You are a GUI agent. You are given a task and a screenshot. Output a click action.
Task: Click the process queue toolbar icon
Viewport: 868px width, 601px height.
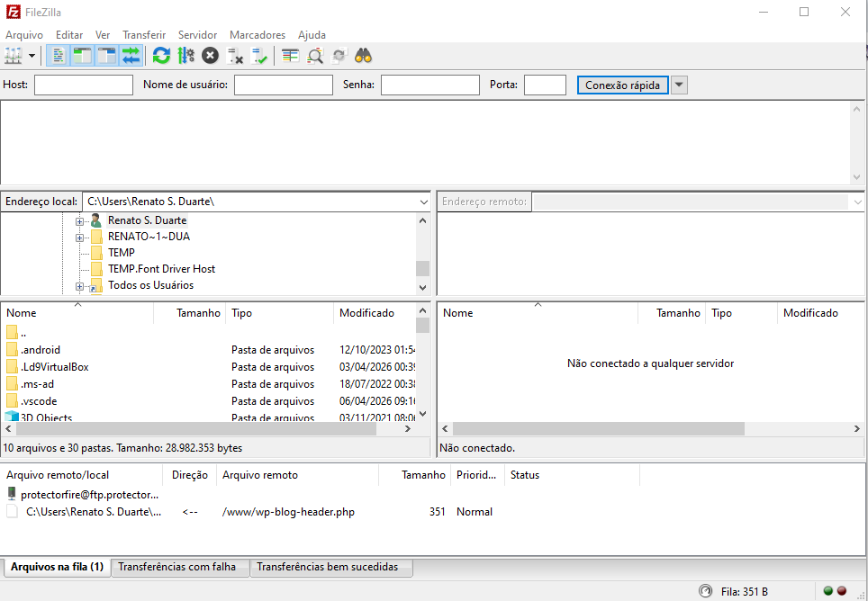[186, 56]
